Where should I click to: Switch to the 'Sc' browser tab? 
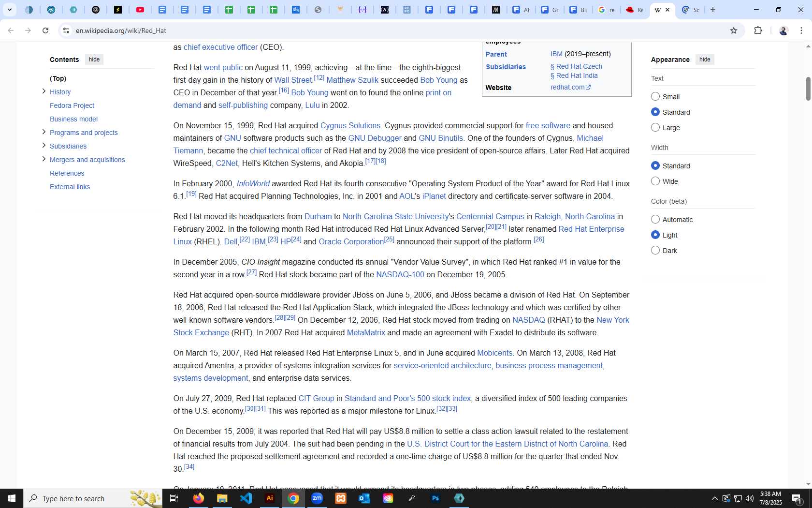690,10
